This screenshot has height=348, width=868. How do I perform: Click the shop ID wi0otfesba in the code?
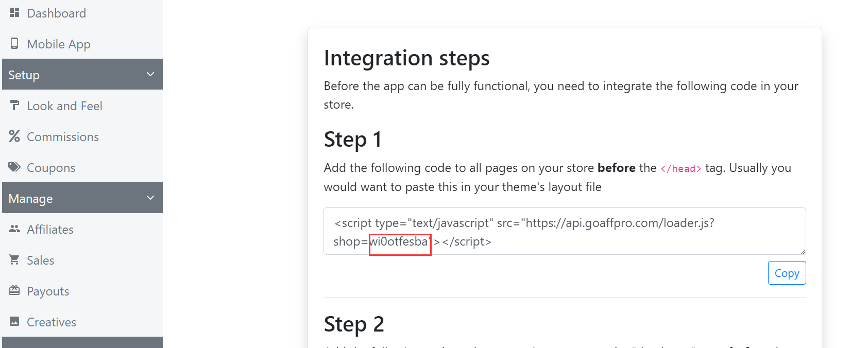coord(400,242)
